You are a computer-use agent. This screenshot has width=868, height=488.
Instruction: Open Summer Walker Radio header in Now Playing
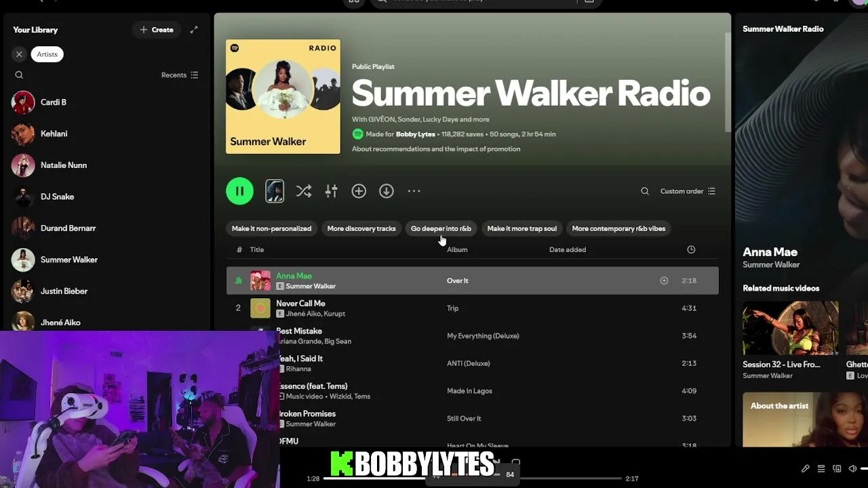(x=783, y=29)
